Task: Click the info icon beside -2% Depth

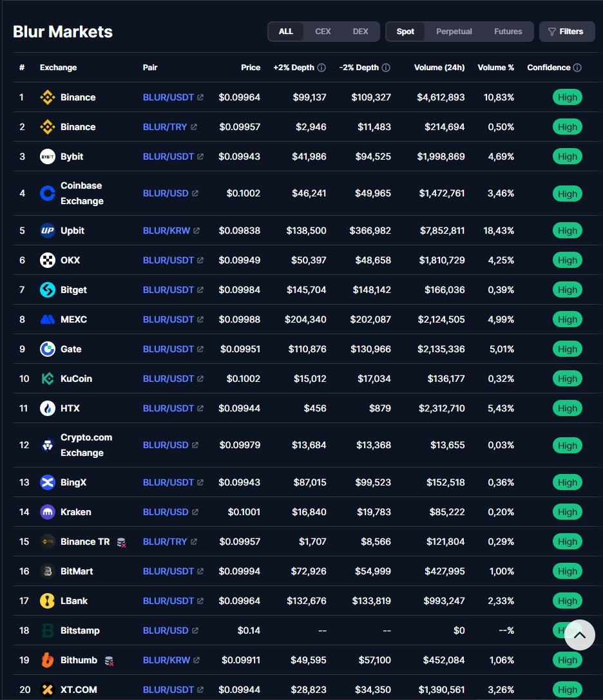Action: click(386, 68)
